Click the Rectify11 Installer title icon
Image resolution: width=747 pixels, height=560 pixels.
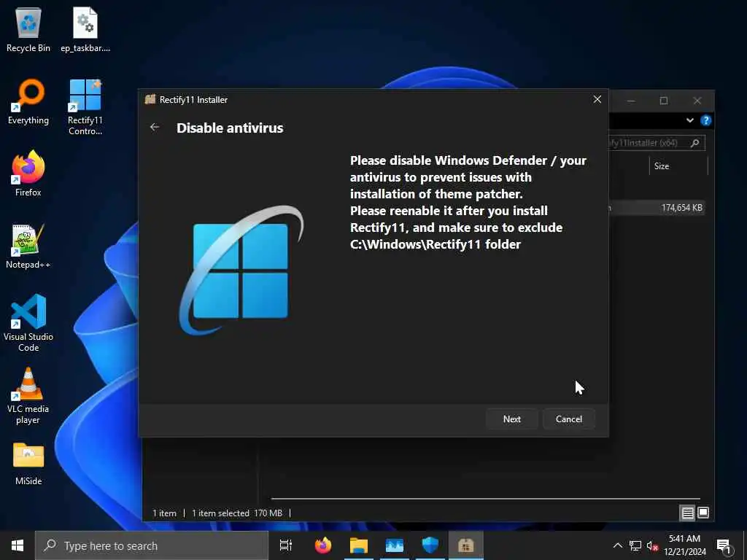tap(150, 99)
